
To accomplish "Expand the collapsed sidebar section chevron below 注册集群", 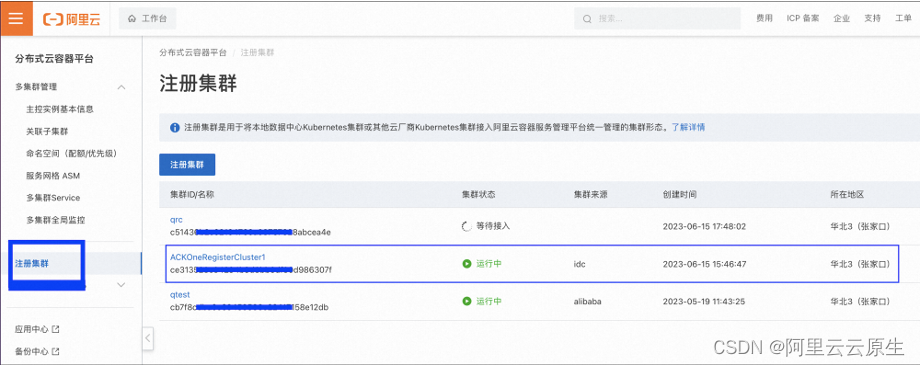I will pyautogui.click(x=121, y=285).
